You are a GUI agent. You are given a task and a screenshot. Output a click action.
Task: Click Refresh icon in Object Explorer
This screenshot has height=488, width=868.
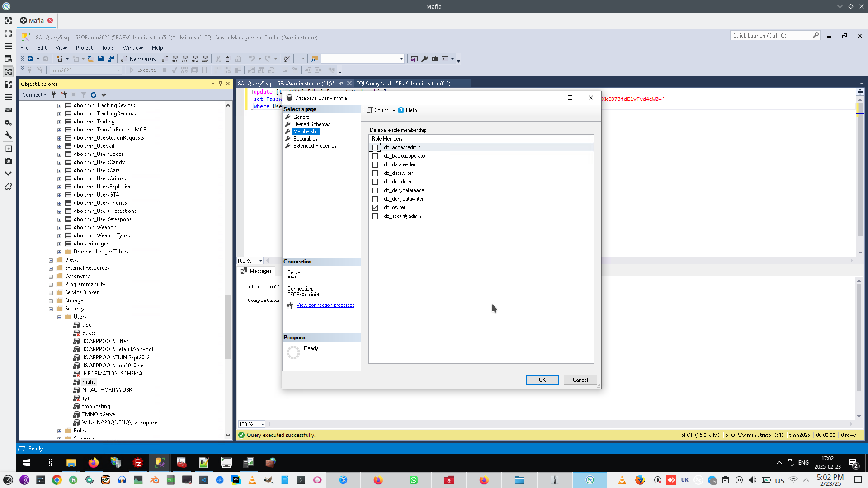pyautogui.click(x=94, y=94)
